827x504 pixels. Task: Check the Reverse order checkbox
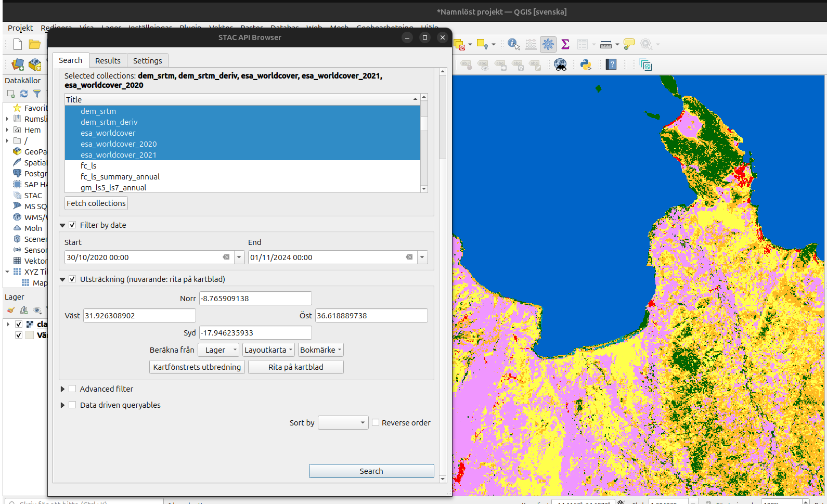tap(376, 423)
